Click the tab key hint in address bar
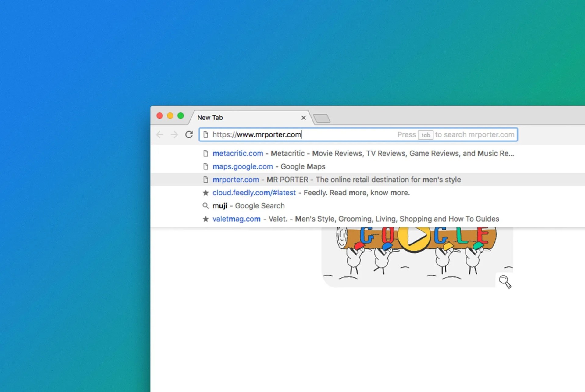Viewport: 585px width, 392px height. pos(426,135)
